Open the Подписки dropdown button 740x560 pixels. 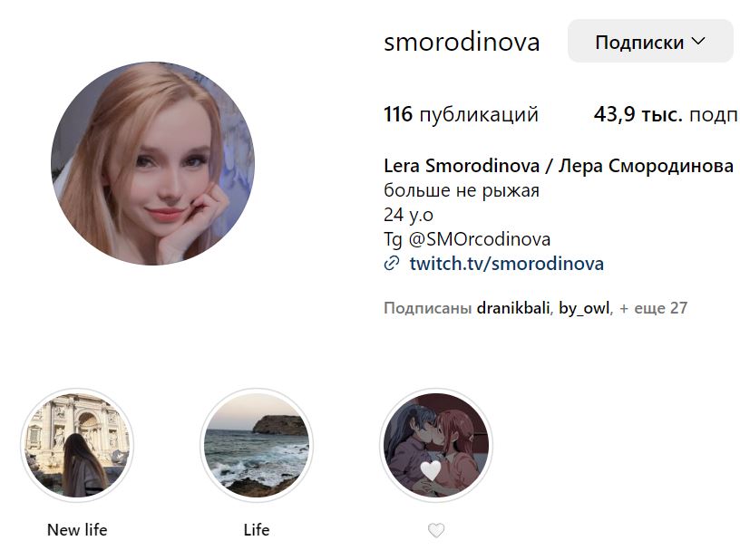pyautogui.click(x=651, y=42)
